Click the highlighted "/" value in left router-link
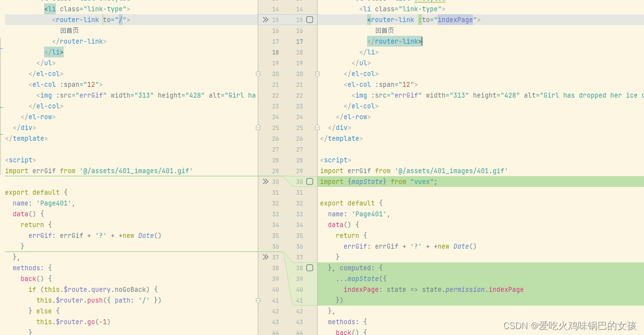 tap(121, 20)
